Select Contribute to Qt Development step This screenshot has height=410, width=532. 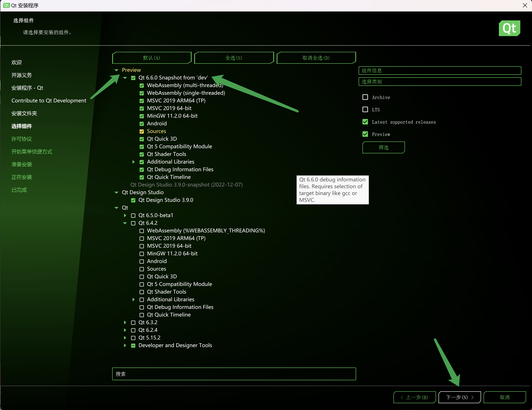click(x=49, y=101)
